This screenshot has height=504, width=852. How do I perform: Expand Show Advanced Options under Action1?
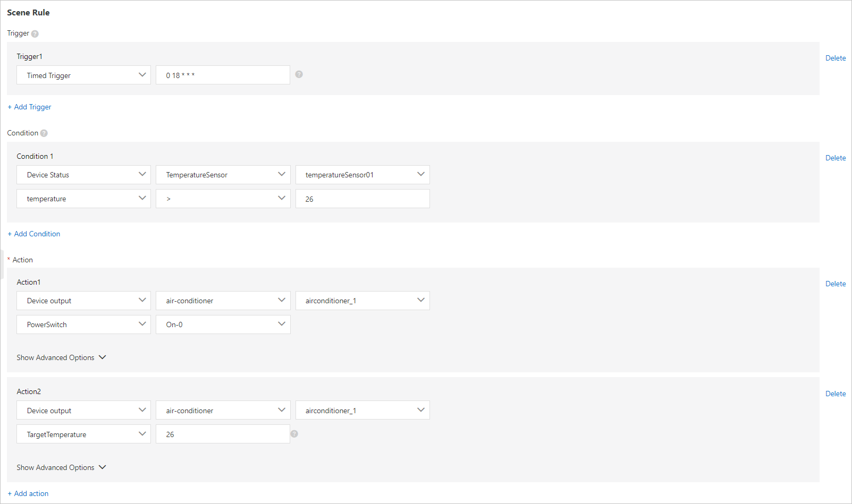61,357
